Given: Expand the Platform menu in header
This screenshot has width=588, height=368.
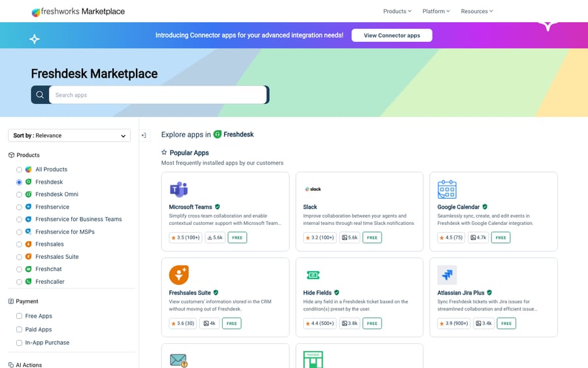Looking at the screenshot, I should (x=436, y=11).
